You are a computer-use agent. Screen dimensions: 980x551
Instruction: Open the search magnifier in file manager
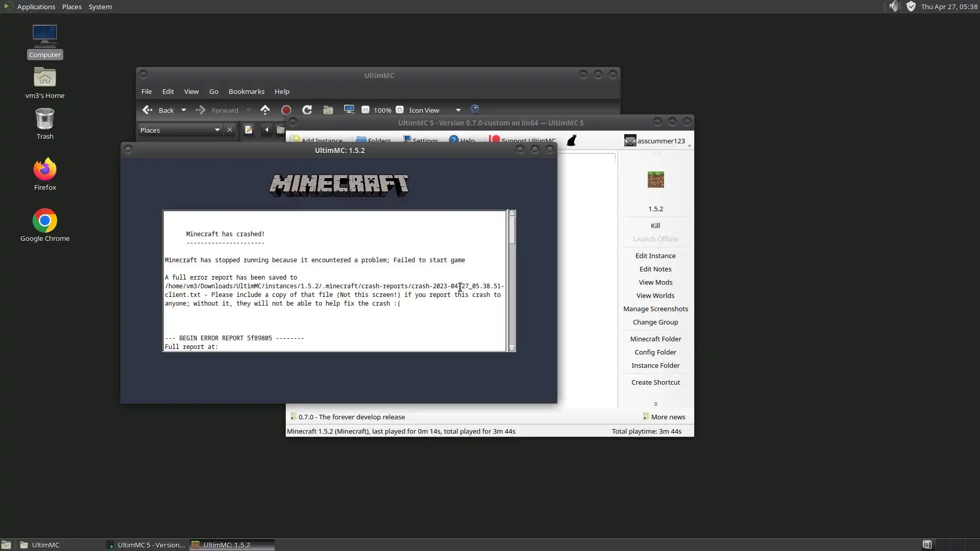[x=475, y=110]
